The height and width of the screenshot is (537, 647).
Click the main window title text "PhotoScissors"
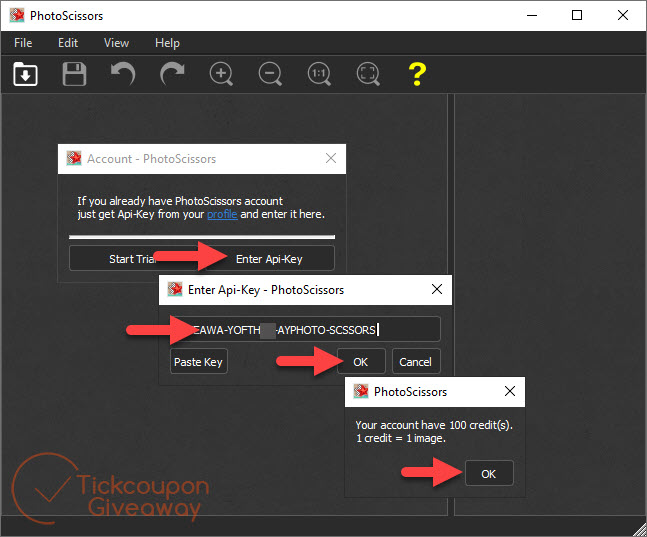point(66,16)
